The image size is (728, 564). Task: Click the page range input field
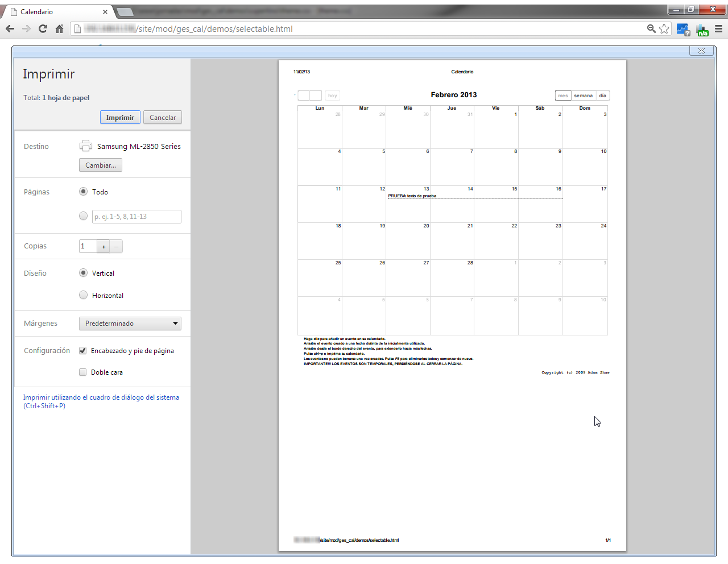(136, 217)
